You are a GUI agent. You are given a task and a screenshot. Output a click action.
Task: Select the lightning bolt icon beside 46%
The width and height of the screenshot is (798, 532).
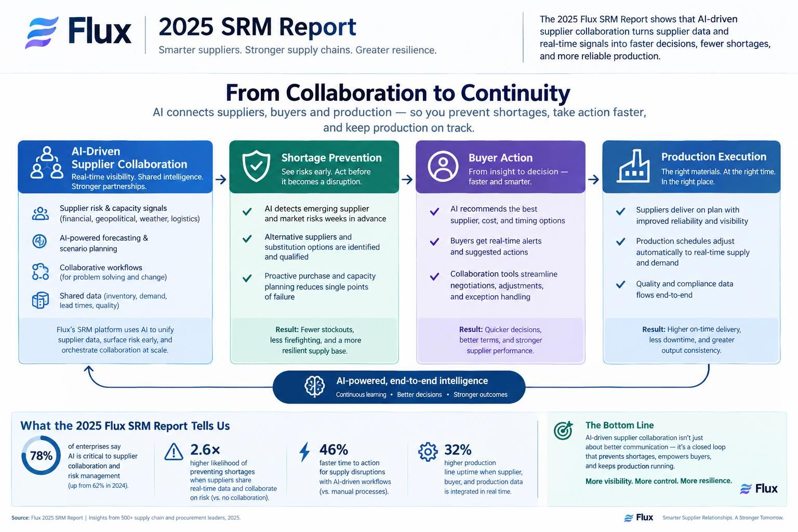point(304,452)
